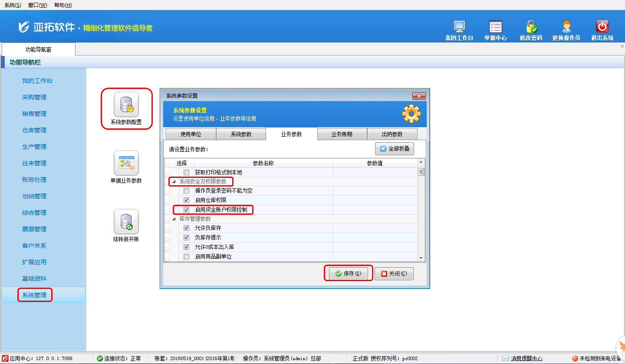
Task: Click parameter list scrollbar down arrow
Action: pyautogui.click(x=421, y=258)
